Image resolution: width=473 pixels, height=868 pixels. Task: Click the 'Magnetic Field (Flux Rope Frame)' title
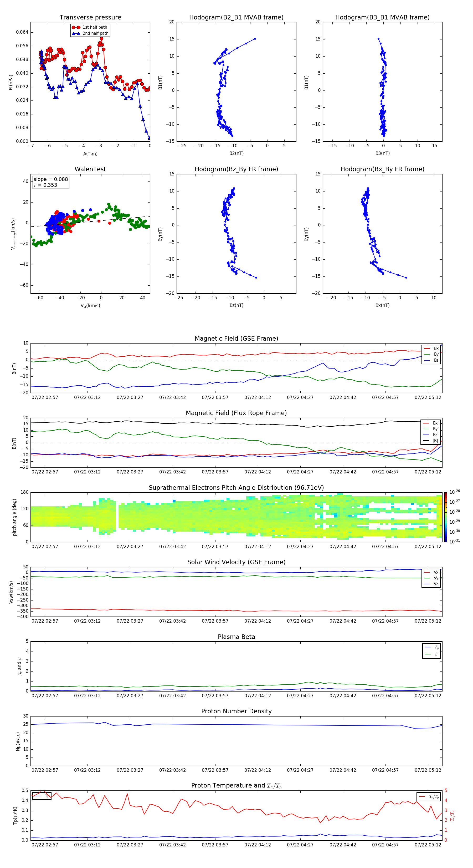[236, 413]
